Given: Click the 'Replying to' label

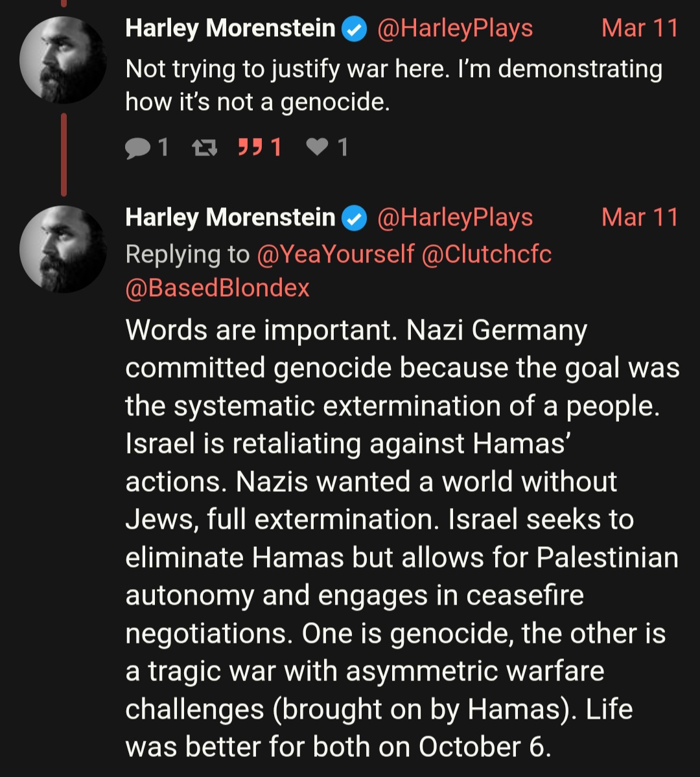Looking at the screenshot, I should (187, 255).
